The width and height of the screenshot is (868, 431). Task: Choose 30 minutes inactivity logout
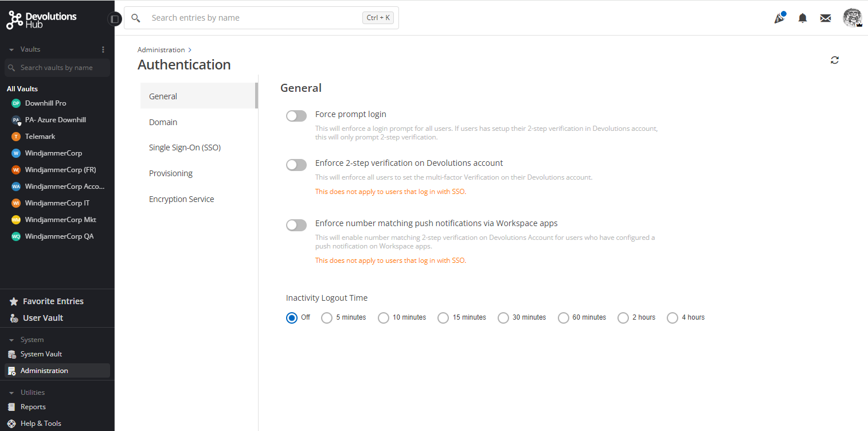[503, 317]
